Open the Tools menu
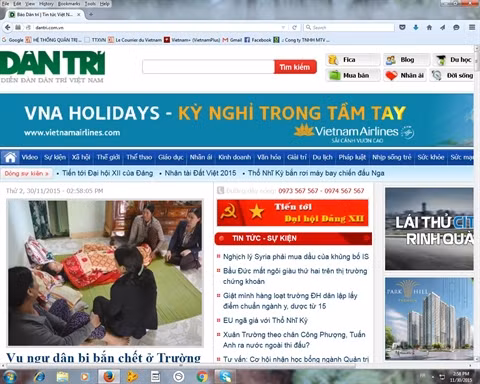The height and width of the screenshot is (384, 480). 90,4
